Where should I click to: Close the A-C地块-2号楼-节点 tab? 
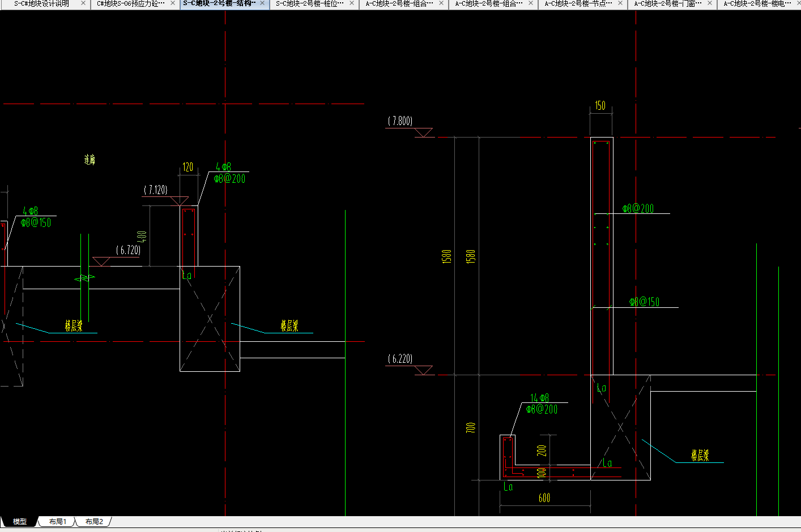(x=620, y=3)
